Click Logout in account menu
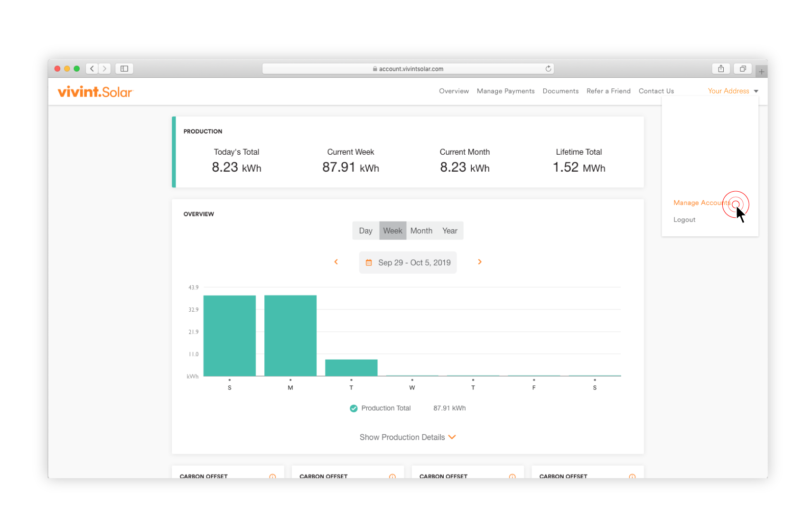Viewport: 812px width, 530px height. [684, 220]
